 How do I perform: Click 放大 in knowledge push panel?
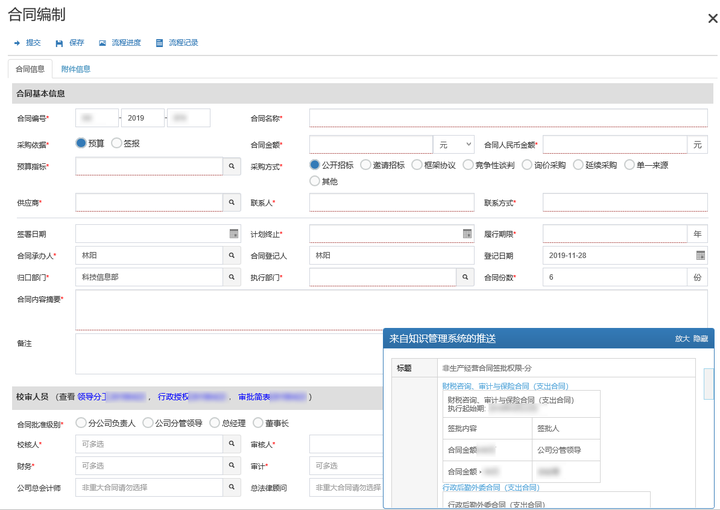(x=682, y=339)
